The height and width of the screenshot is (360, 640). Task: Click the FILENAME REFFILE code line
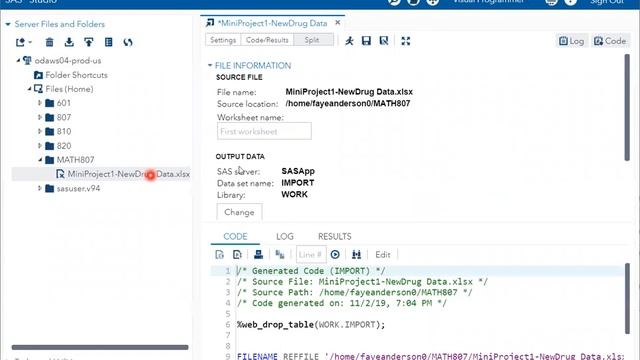[x=431, y=356]
